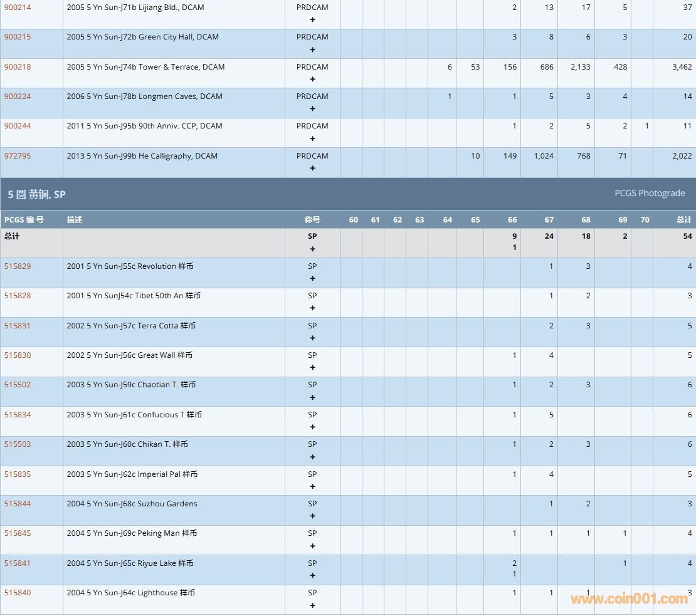Open PCGS number 515845 link
696x616 pixels.
[x=18, y=533]
